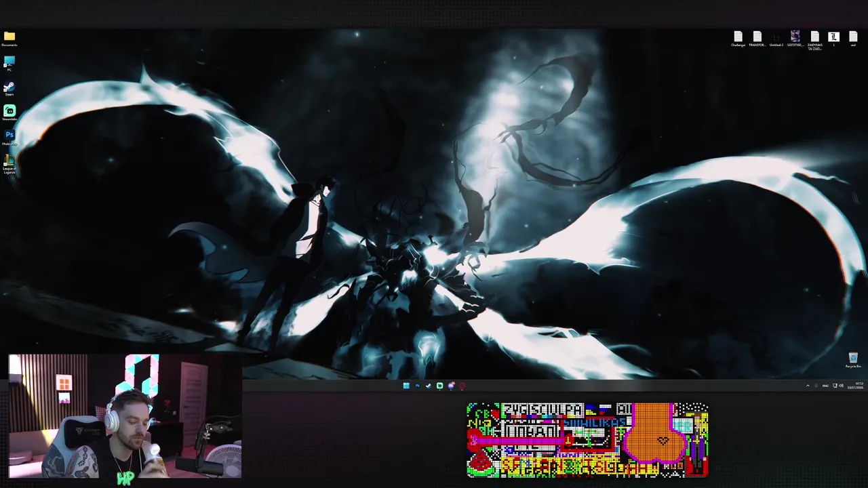Launch League of Legends desktop shortcut
The image size is (868, 488).
click(9, 163)
